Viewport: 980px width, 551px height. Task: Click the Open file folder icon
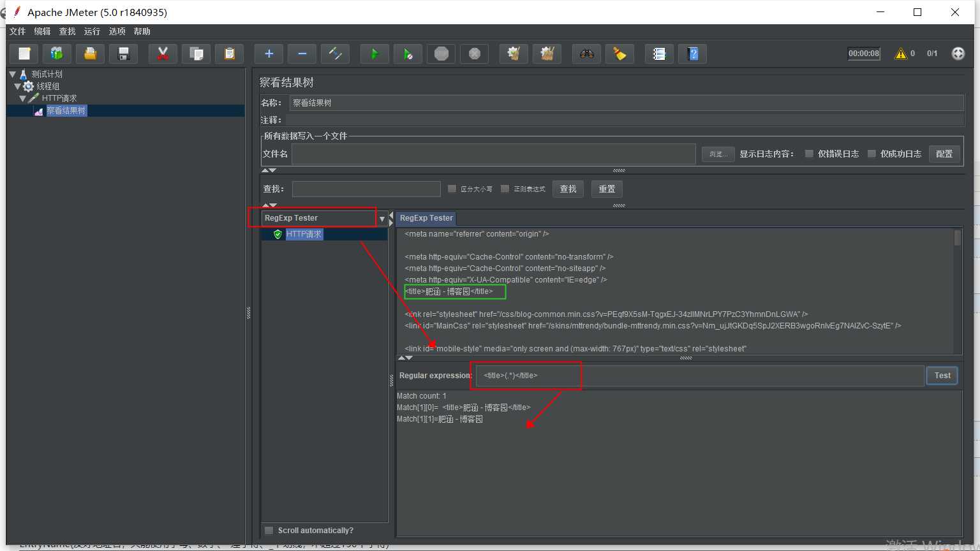[x=91, y=54]
